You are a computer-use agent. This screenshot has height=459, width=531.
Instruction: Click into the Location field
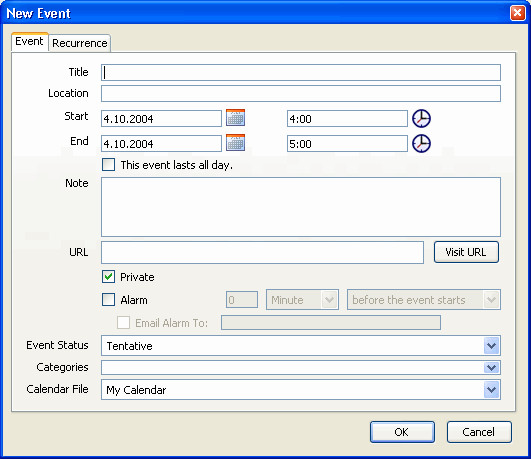click(x=301, y=93)
